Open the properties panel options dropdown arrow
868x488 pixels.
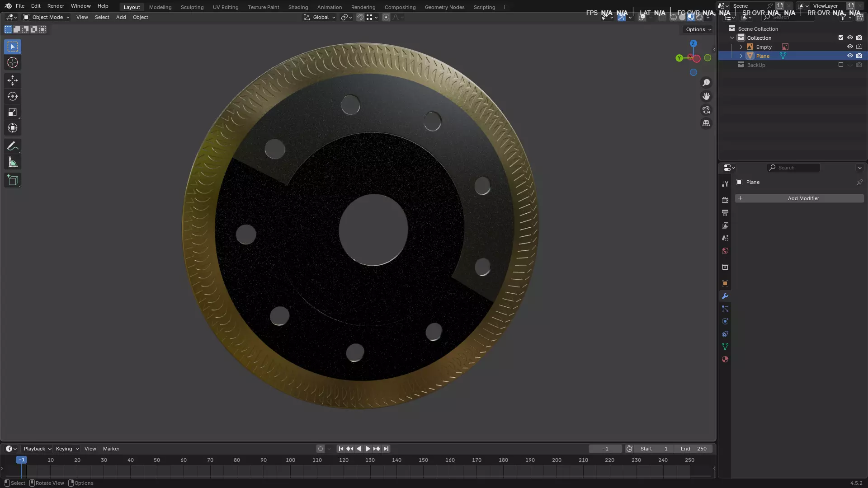(x=859, y=168)
